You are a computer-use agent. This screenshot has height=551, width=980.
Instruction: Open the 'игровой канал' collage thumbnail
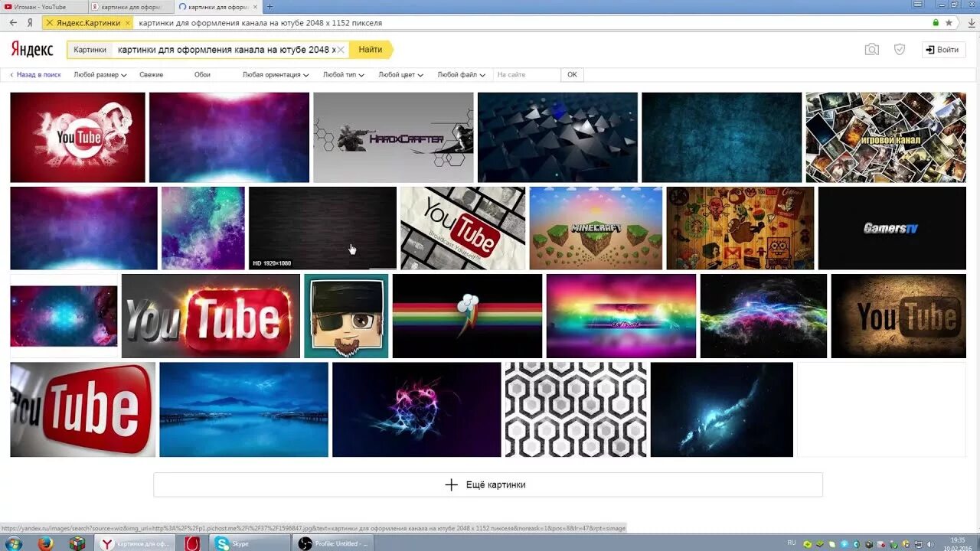point(886,138)
